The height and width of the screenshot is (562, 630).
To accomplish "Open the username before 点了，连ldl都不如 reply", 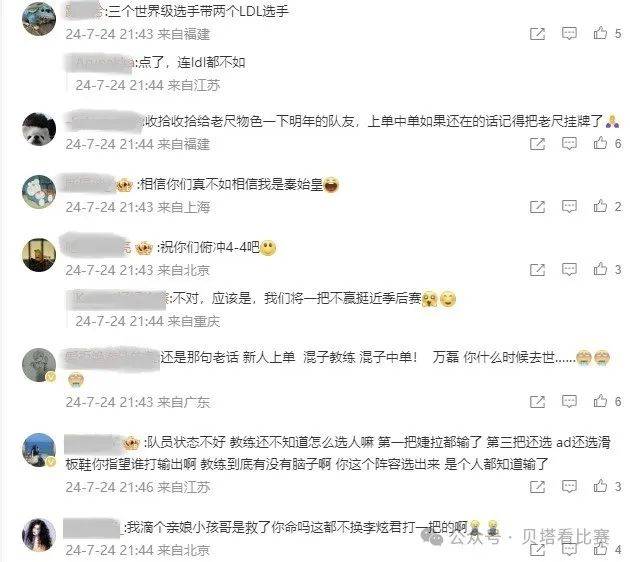I will click(x=100, y=63).
